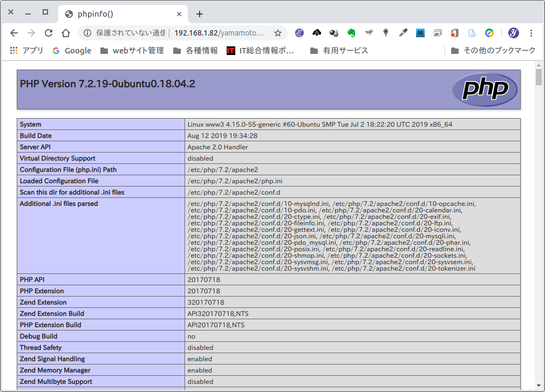
Task: Open the 有用サービス bookmark folder
Action: (339, 51)
